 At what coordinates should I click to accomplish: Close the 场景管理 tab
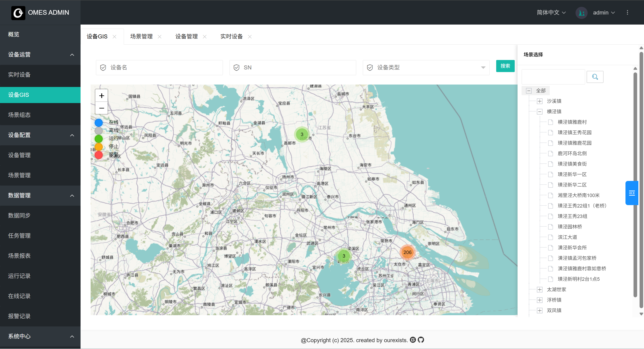[159, 37]
